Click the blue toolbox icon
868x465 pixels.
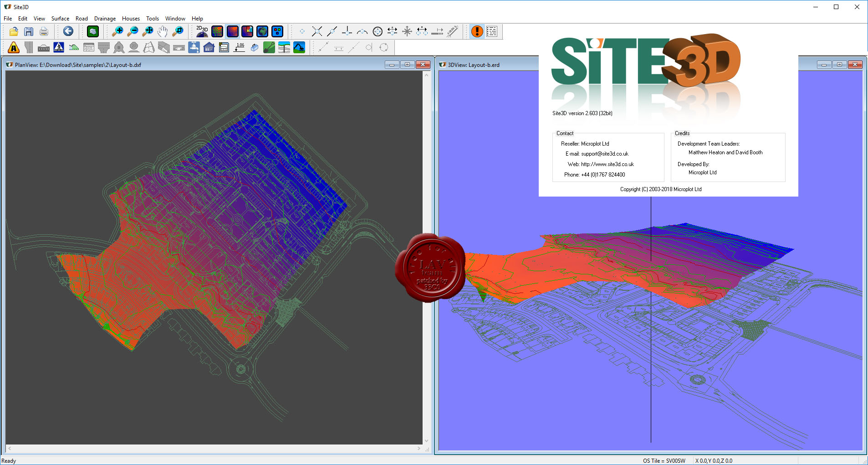click(254, 47)
